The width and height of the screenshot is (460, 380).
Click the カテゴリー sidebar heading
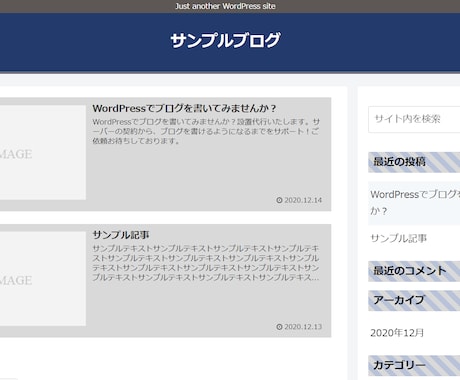pyautogui.click(x=414, y=365)
